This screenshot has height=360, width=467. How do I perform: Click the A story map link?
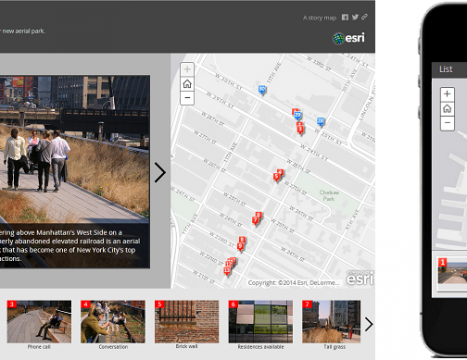coord(320,18)
